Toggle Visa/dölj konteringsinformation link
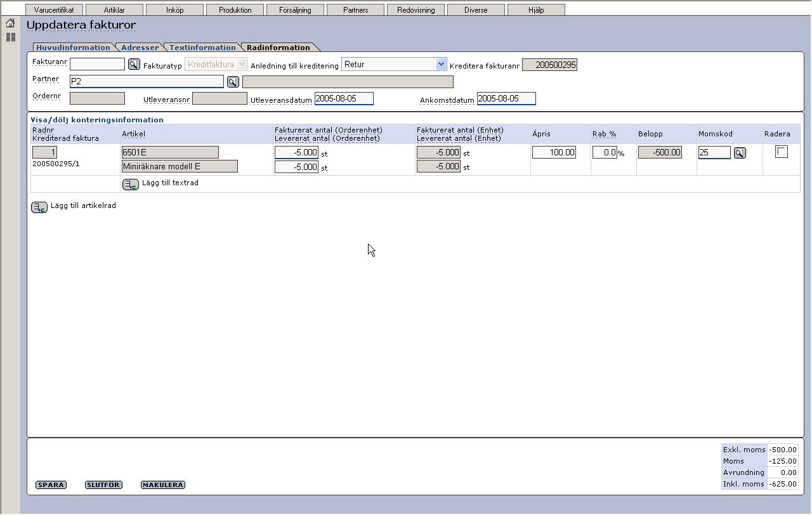This screenshot has width=812, height=515. pos(97,119)
